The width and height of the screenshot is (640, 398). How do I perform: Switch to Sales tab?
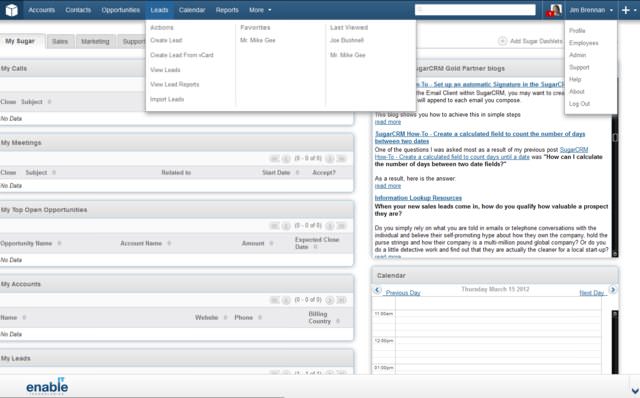[60, 41]
